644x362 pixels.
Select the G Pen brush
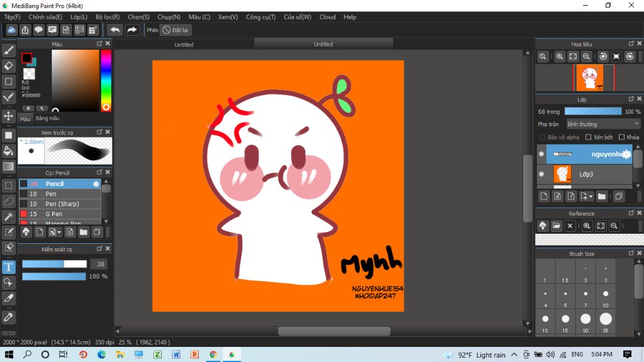coord(54,214)
